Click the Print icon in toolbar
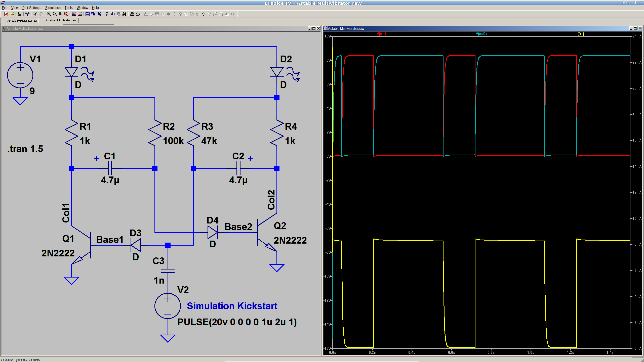This screenshot has width=644, height=362. point(138,14)
